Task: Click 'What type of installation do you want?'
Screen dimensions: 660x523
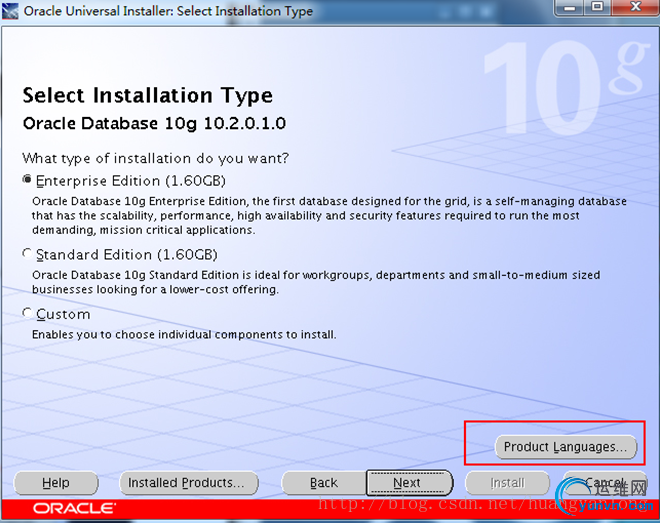Action: [x=156, y=158]
